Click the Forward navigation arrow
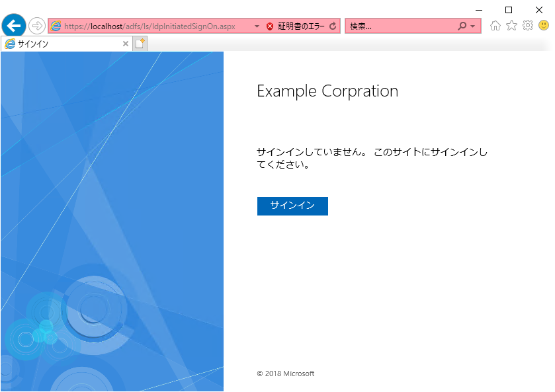This screenshot has width=555, height=392. 37,26
